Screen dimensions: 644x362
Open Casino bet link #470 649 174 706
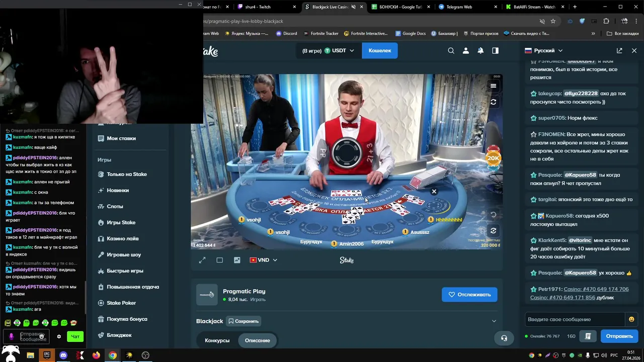click(x=596, y=289)
